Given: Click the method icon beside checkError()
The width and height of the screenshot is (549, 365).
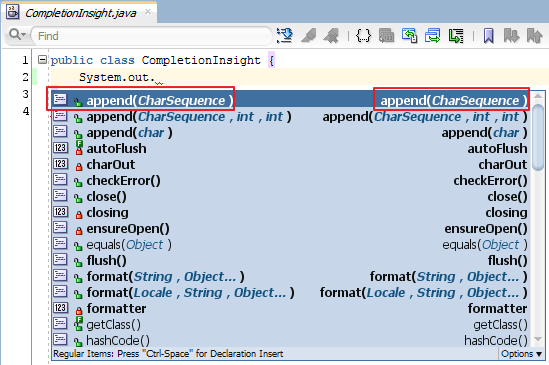Looking at the screenshot, I should pyautogui.click(x=60, y=180).
